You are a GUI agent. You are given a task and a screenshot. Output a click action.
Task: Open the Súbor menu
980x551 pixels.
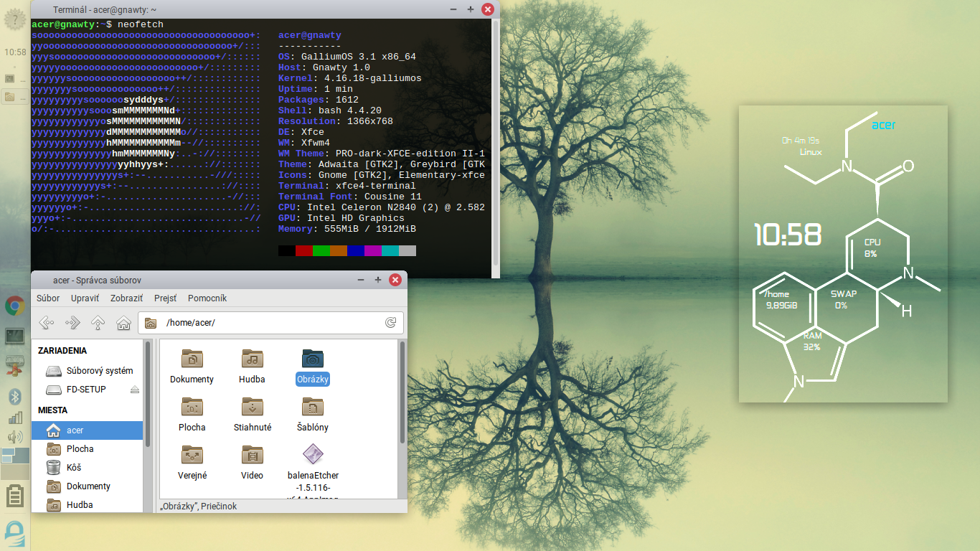[48, 298]
